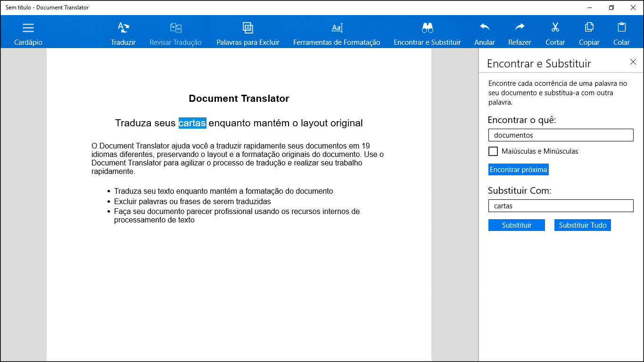Enable the Maiúsculas e Minúsculas checkbox
The width and height of the screenshot is (644, 362).
[x=493, y=151]
